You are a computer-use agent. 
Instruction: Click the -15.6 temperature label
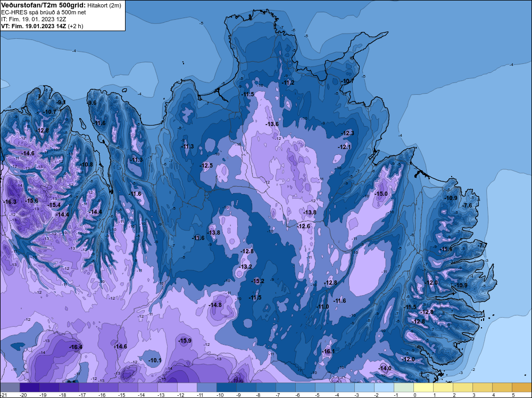point(32,201)
